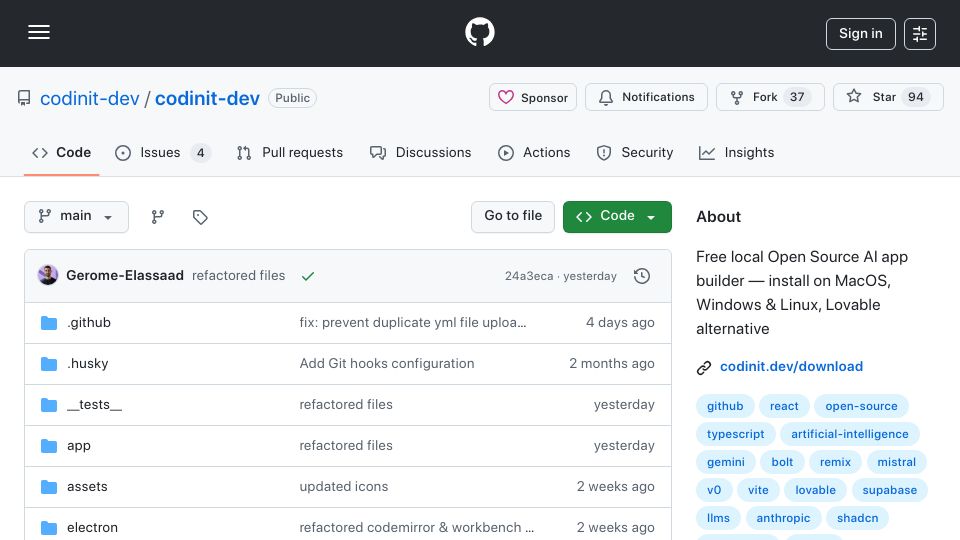Open commit 'updated icons'
This screenshot has height=540, width=960.
point(343,487)
